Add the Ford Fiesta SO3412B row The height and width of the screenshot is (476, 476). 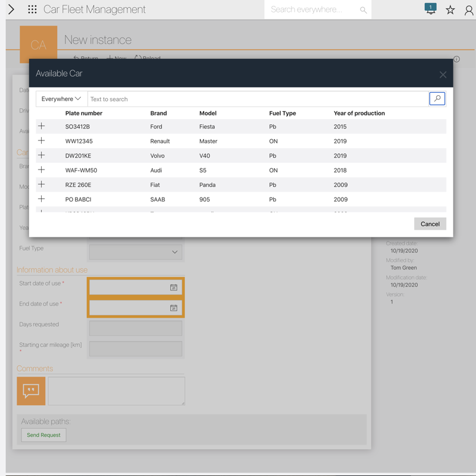click(42, 126)
